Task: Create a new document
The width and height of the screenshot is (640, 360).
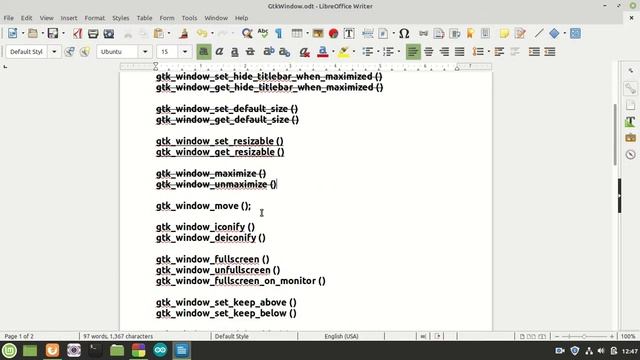Action: (12, 33)
